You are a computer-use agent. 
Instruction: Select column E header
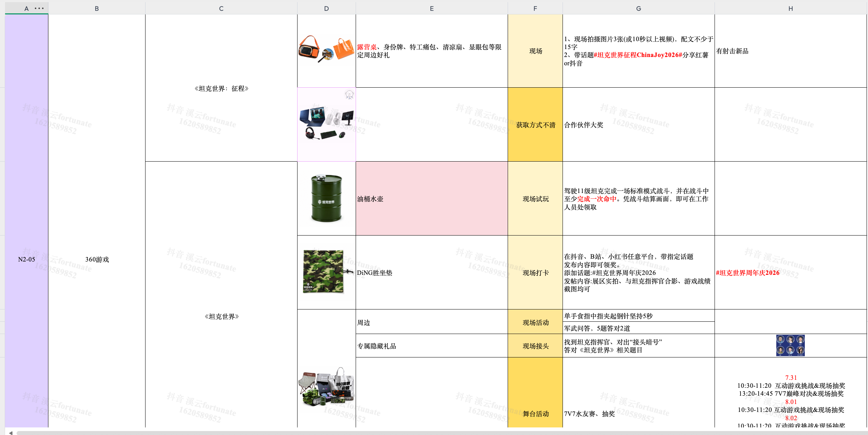pos(432,8)
